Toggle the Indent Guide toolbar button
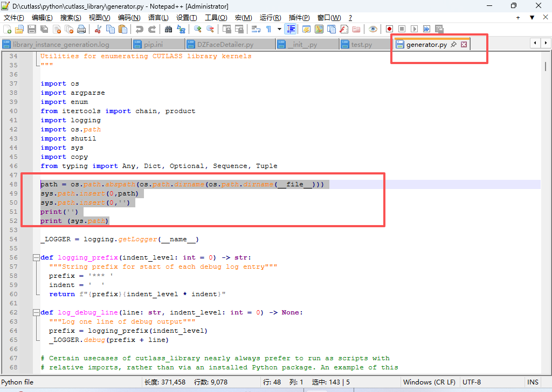 point(291,29)
